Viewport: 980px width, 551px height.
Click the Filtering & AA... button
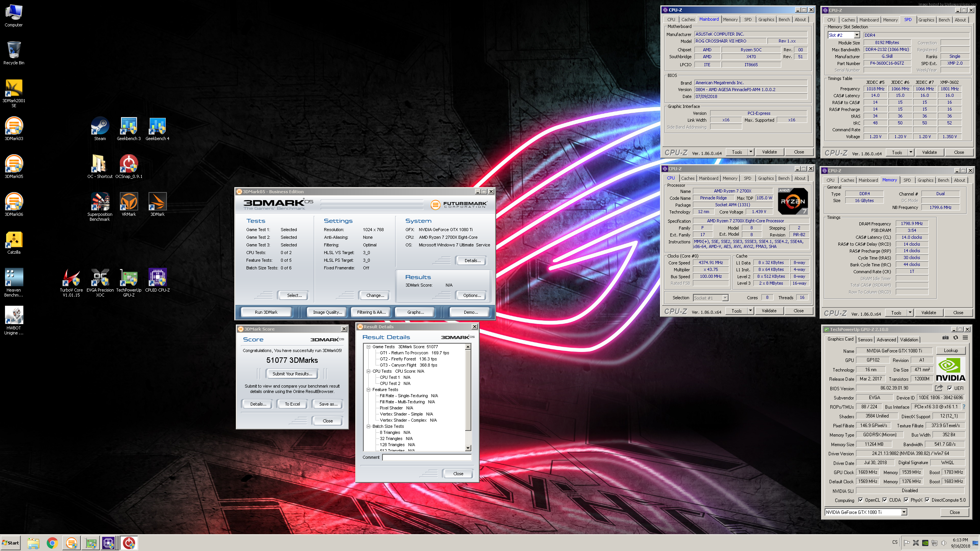point(371,312)
